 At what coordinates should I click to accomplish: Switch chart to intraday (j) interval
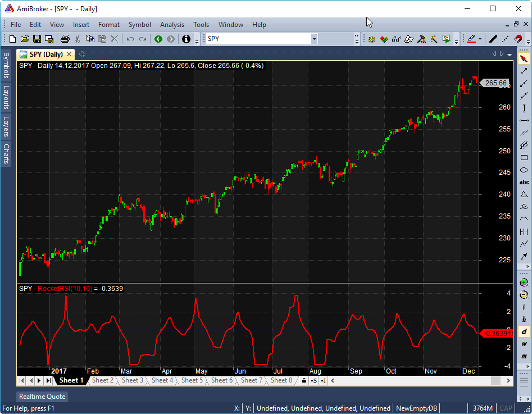(524, 307)
